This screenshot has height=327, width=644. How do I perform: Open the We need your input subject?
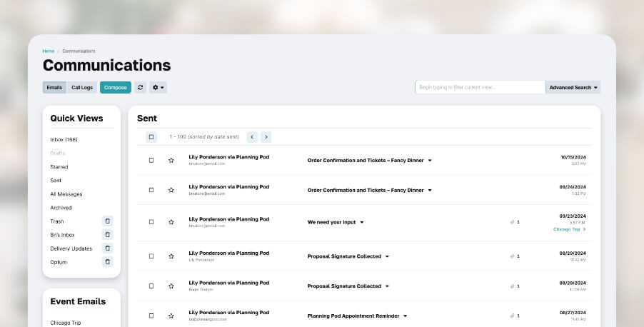click(x=331, y=222)
